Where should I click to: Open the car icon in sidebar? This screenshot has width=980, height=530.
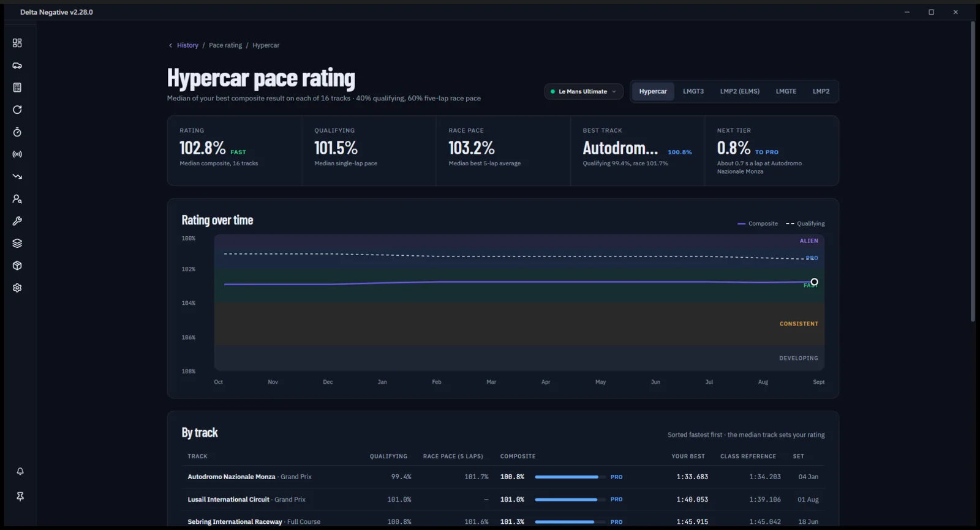point(17,65)
